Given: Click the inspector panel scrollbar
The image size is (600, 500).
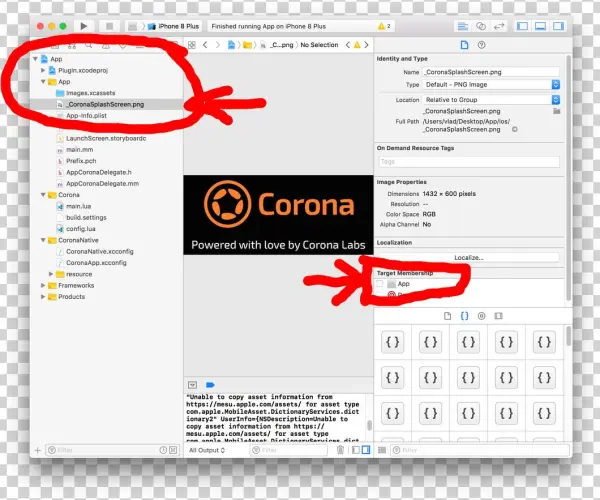Looking at the screenshot, I should 569,178.
